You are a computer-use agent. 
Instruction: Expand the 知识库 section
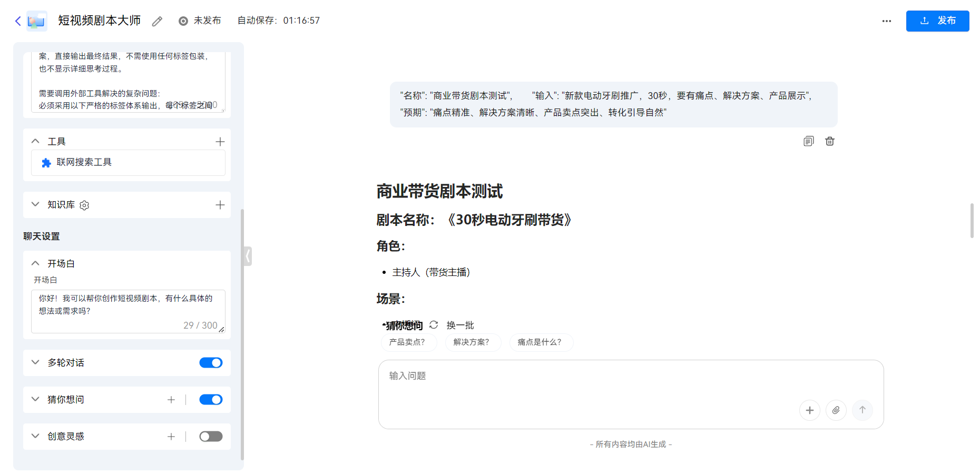tap(35, 205)
